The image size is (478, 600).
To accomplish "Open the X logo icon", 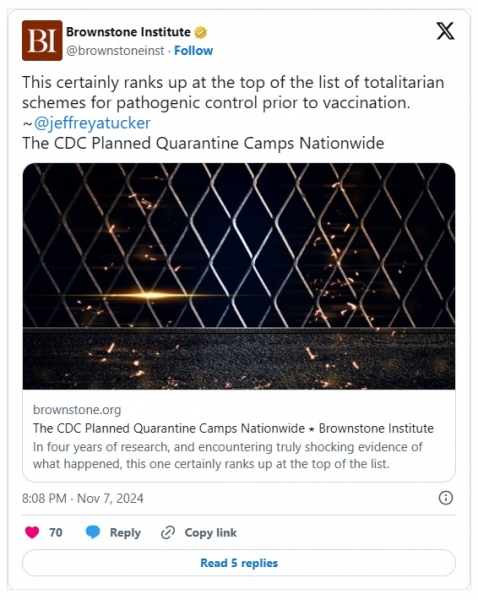I will (445, 31).
